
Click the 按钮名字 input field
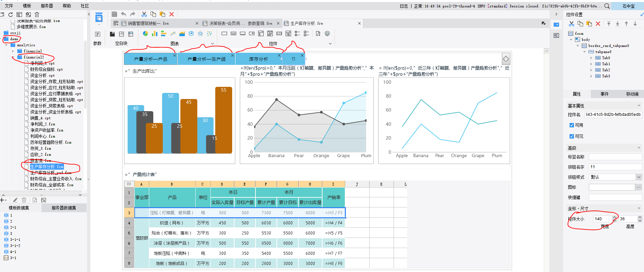click(615, 167)
